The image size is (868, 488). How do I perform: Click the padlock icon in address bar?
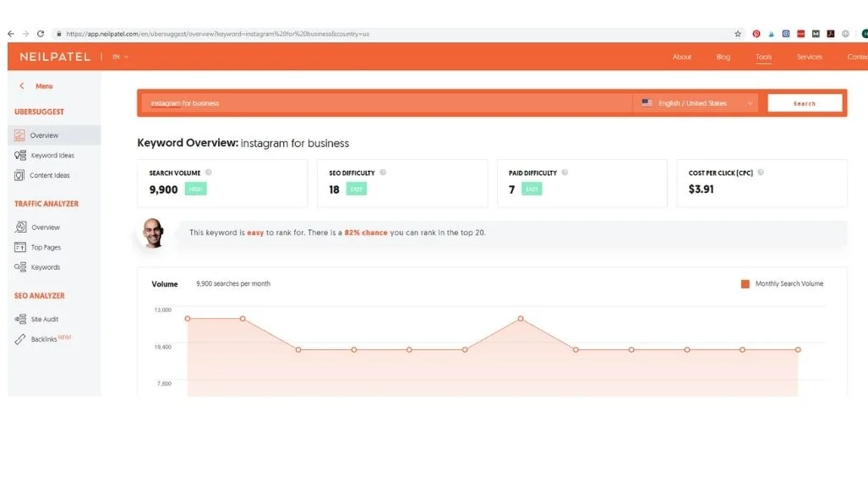point(58,34)
